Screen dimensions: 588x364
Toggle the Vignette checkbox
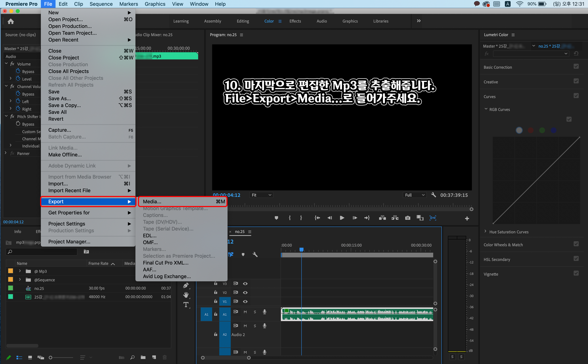coord(576,273)
